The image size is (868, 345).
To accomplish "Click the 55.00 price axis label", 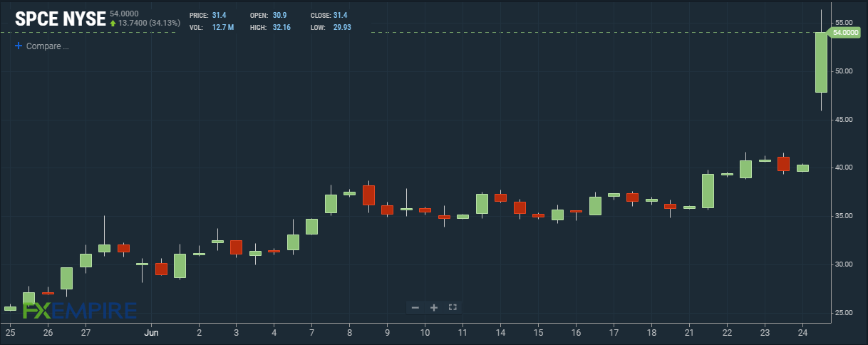I will coord(845,22).
